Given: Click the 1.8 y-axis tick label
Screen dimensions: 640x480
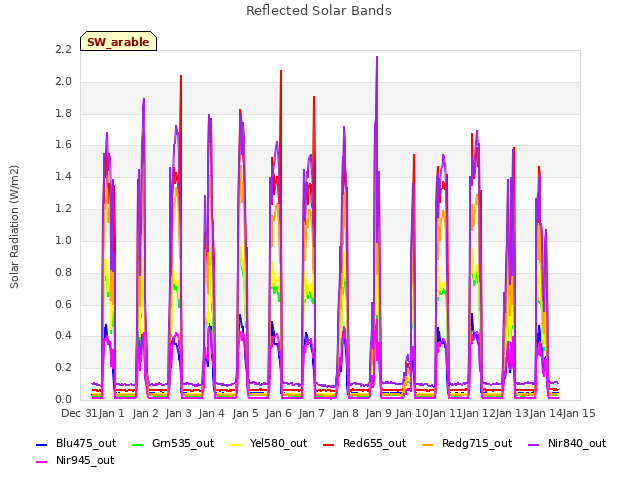Looking at the screenshot, I should pos(63,113).
